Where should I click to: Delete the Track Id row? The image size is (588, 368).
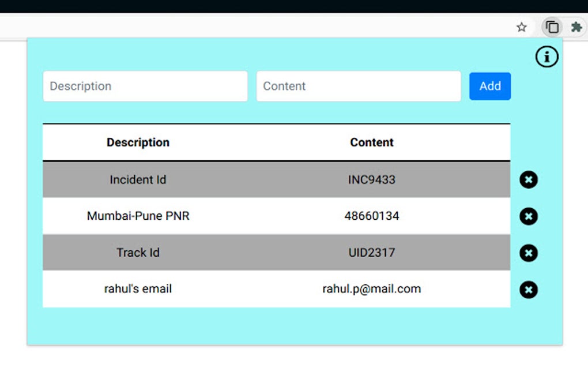(528, 253)
